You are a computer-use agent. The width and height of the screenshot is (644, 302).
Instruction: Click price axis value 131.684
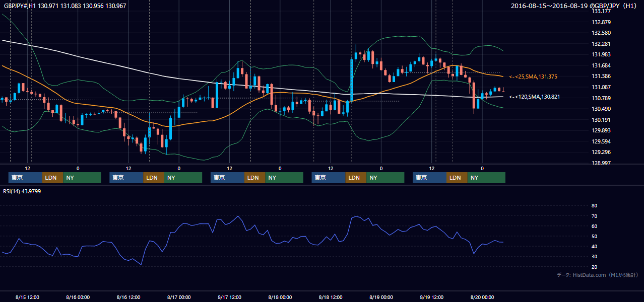(x=601, y=65)
